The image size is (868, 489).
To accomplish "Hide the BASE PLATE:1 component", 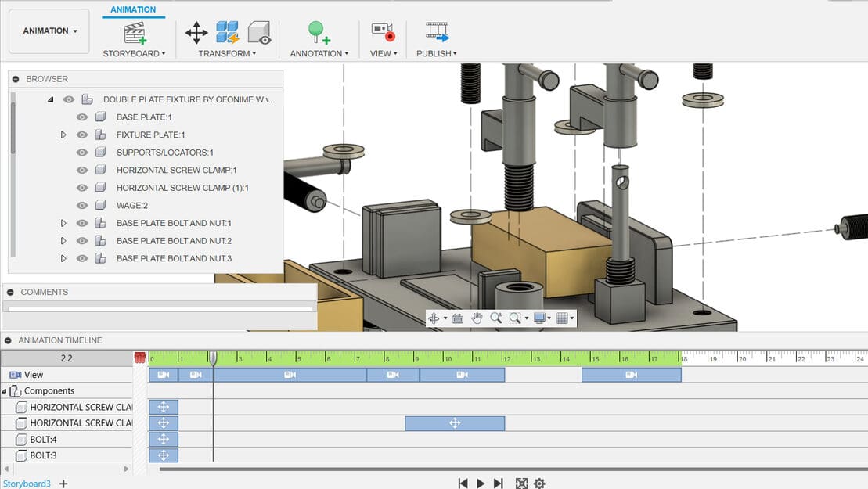I will tap(81, 117).
